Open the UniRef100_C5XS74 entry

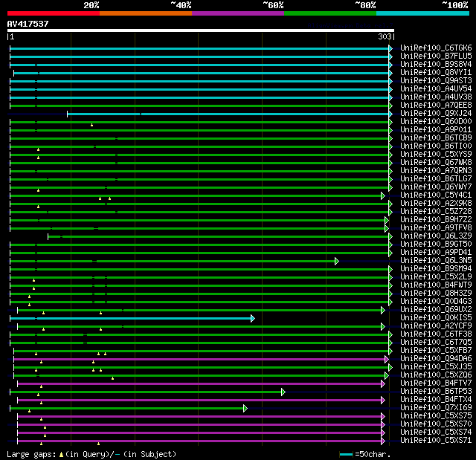point(436,433)
